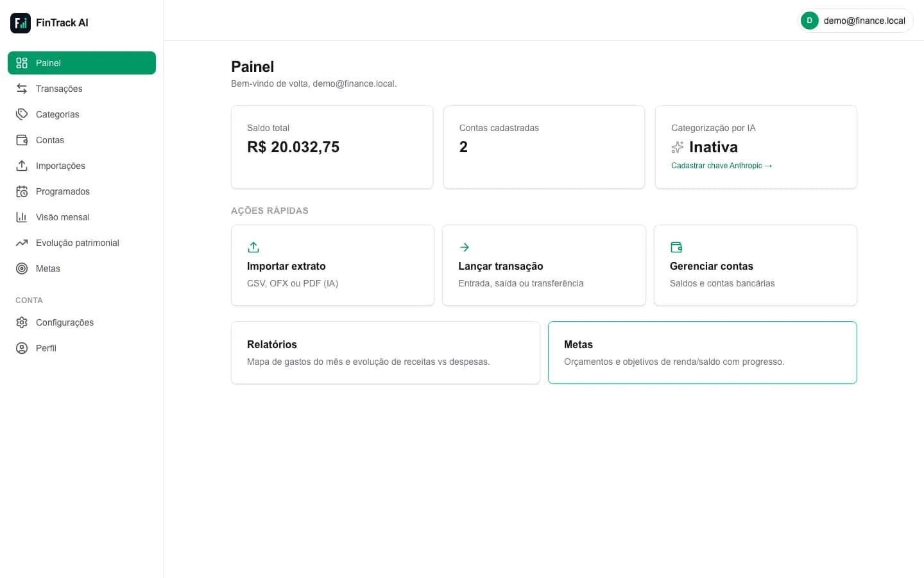The image size is (924, 578).
Task: Click the FinTrack AI logo icon
Action: (21, 23)
